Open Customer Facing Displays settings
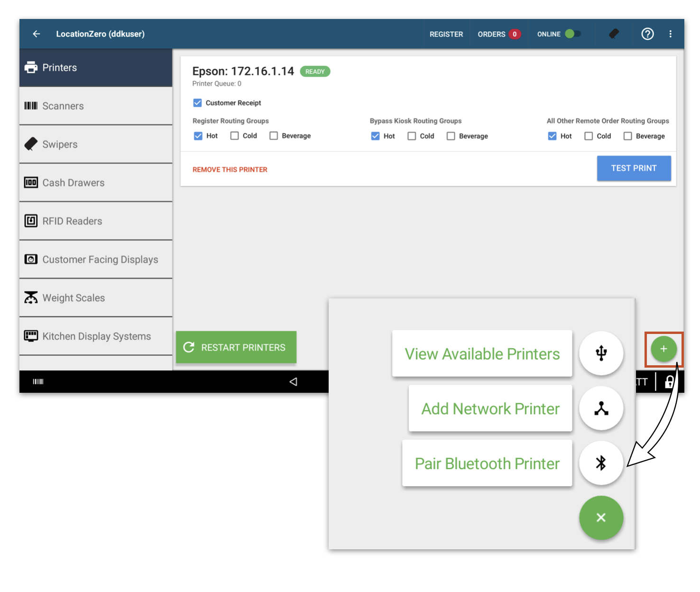This screenshot has width=700, height=592. point(31,259)
